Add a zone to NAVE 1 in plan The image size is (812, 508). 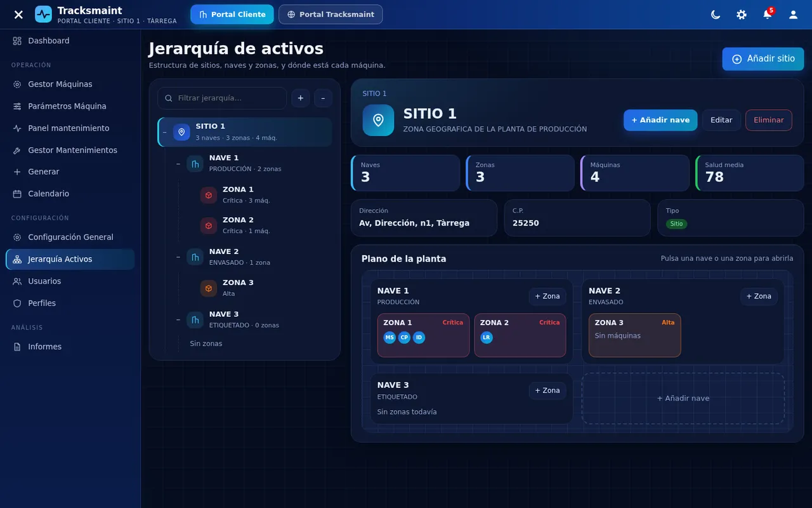(547, 297)
